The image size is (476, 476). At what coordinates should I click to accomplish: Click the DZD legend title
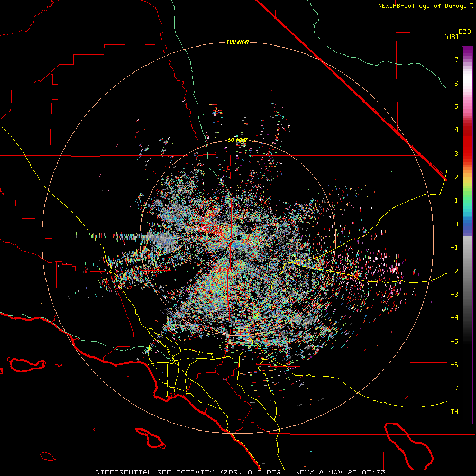(x=465, y=32)
